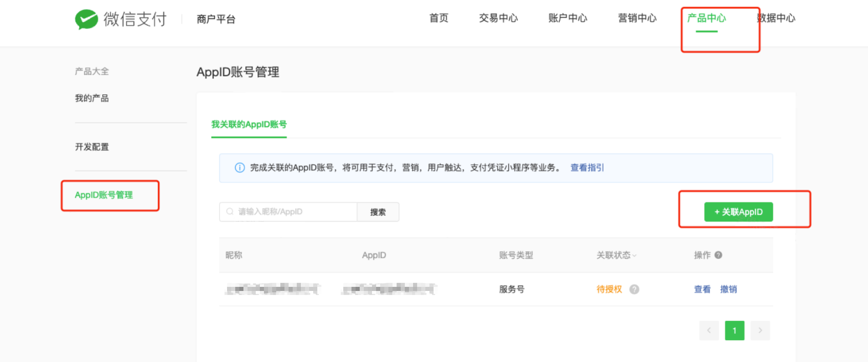
Task: Open the 首页 menu item
Action: tap(439, 18)
